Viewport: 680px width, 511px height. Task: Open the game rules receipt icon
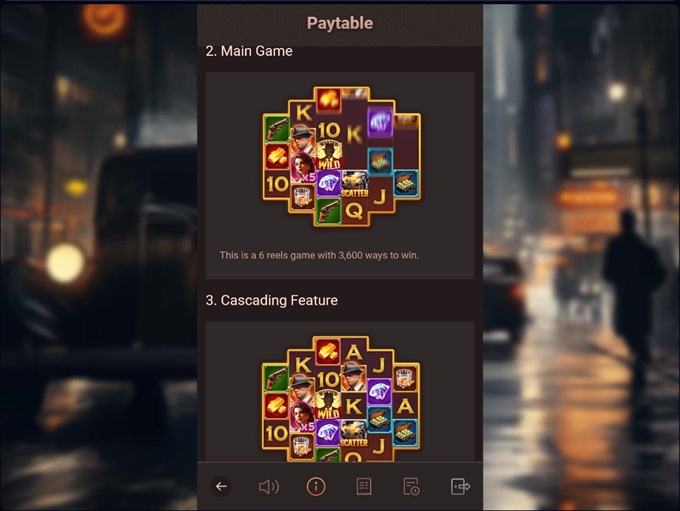pos(364,486)
